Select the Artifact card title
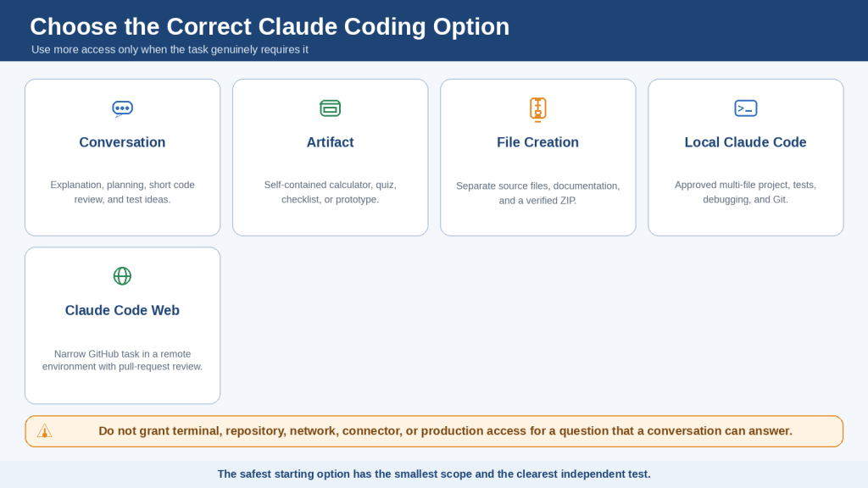868x488 pixels. (330, 142)
